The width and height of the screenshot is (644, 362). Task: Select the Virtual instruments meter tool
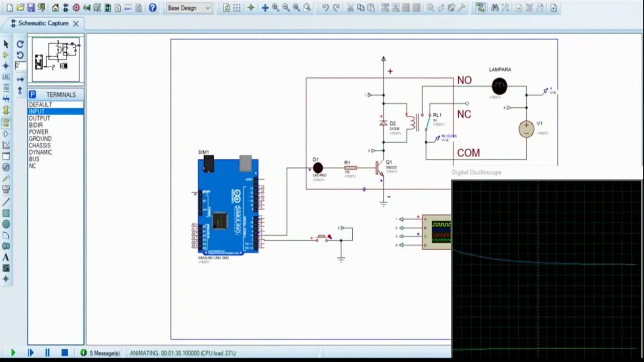coord(6,190)
